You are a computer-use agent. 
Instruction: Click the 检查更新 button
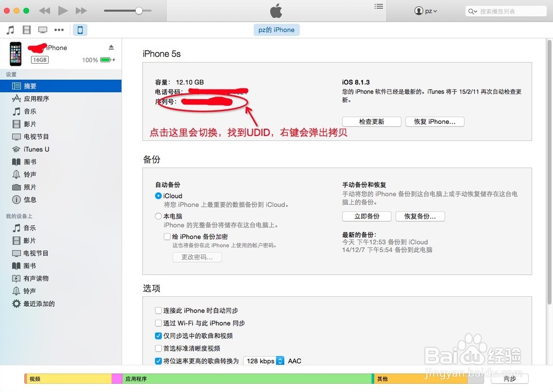(x=372, y=122)
